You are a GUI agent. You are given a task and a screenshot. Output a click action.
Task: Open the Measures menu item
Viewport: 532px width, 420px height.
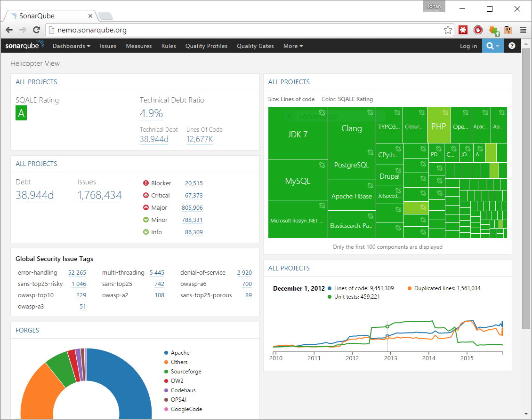click(x=139, y=46)
